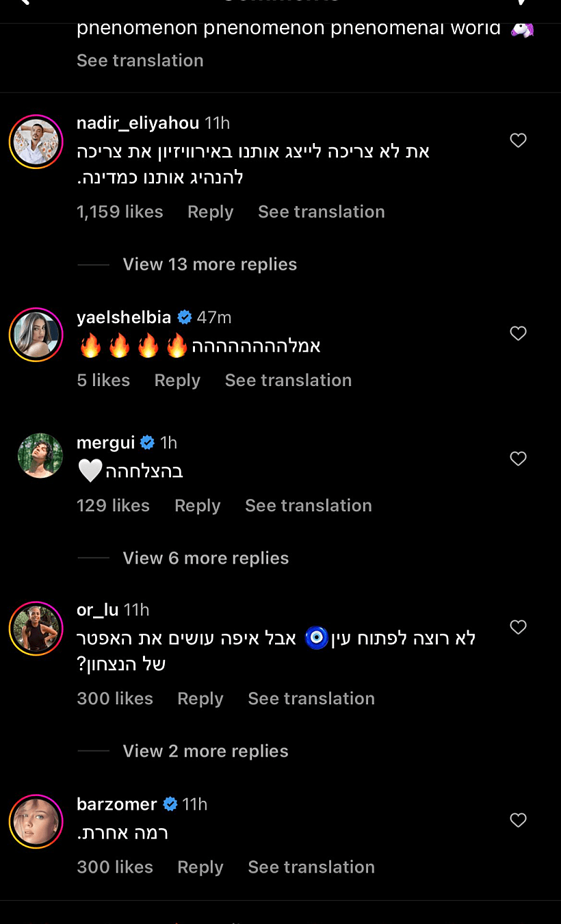The image size is (561, 924).
Task: Expand 6 more replies below mergui's comment
Action: [205, 558]
